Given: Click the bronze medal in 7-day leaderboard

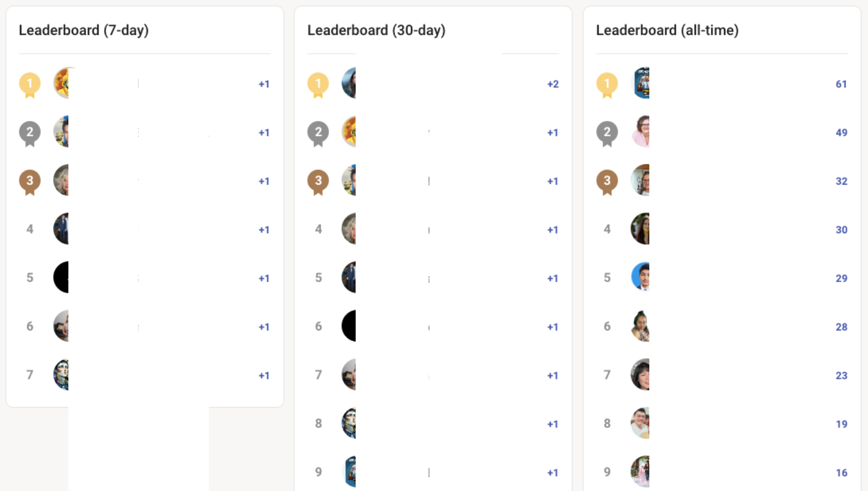Looking at the screenshot, I should (29, 181).
